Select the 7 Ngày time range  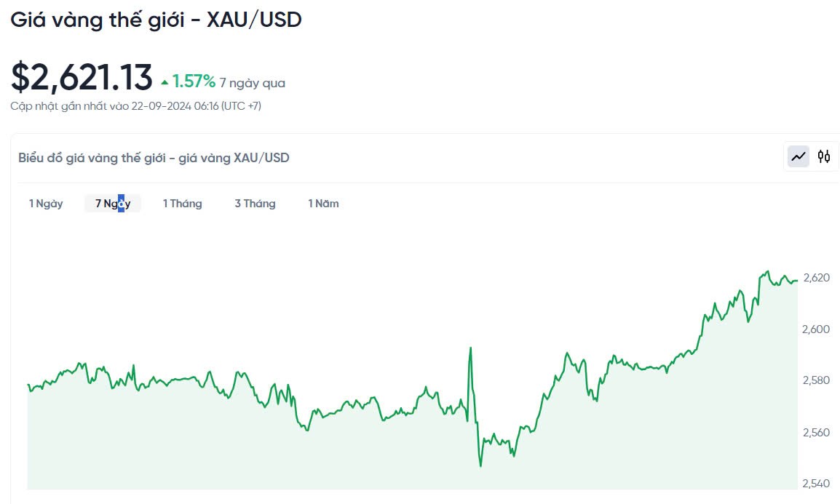(x=113, y=204)
